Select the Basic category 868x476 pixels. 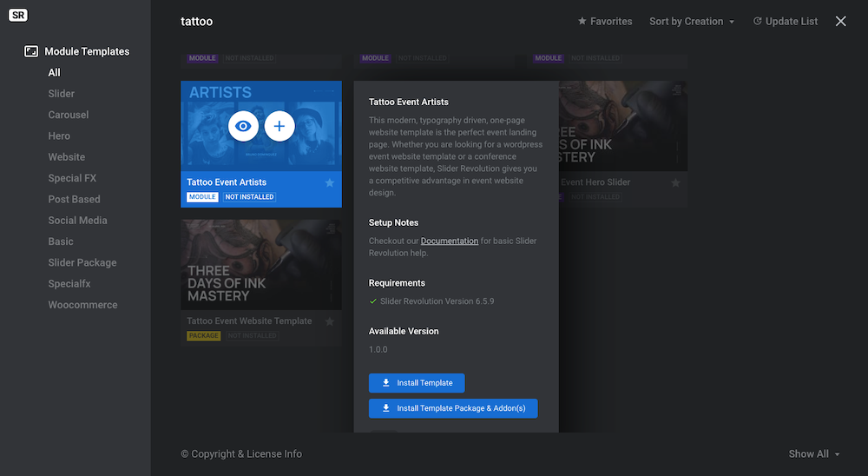point(61,241)
